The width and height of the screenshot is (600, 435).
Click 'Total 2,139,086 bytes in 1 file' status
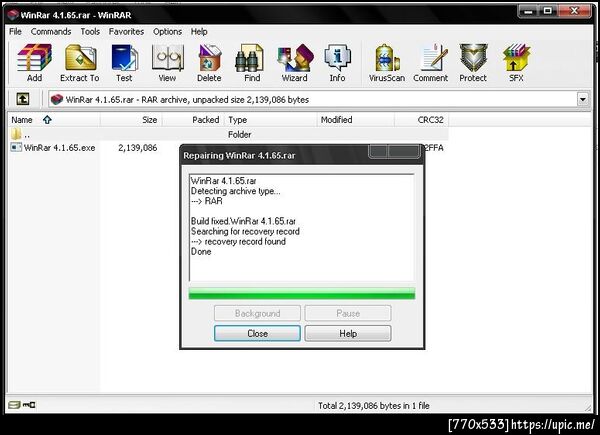[373, 406]
